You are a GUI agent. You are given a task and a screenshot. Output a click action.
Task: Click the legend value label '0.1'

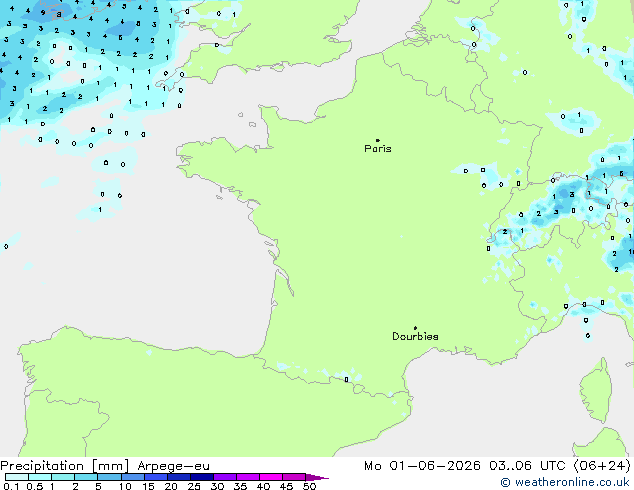11,486
